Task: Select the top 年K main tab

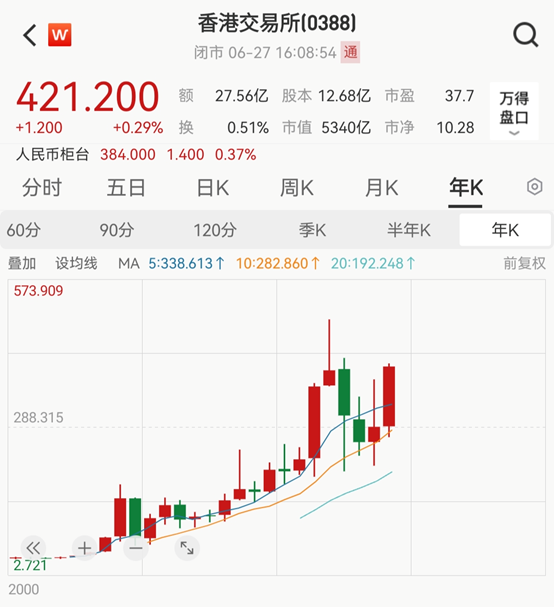Action: coord(466,188)
